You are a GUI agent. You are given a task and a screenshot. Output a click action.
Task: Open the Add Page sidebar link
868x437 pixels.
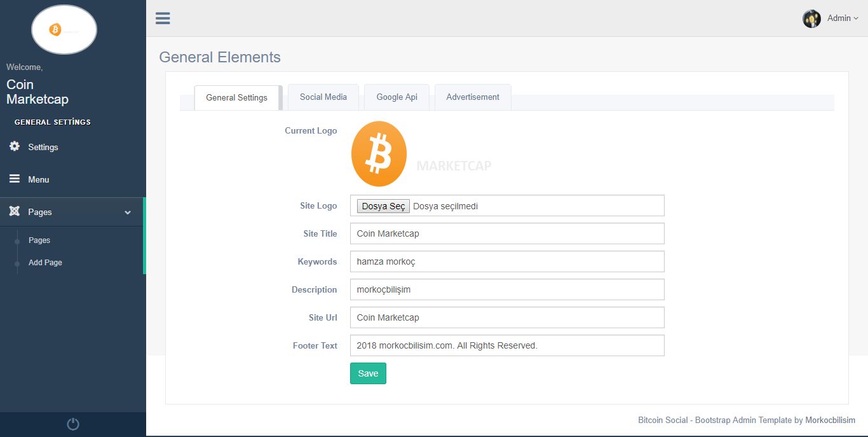click(45, 263)
